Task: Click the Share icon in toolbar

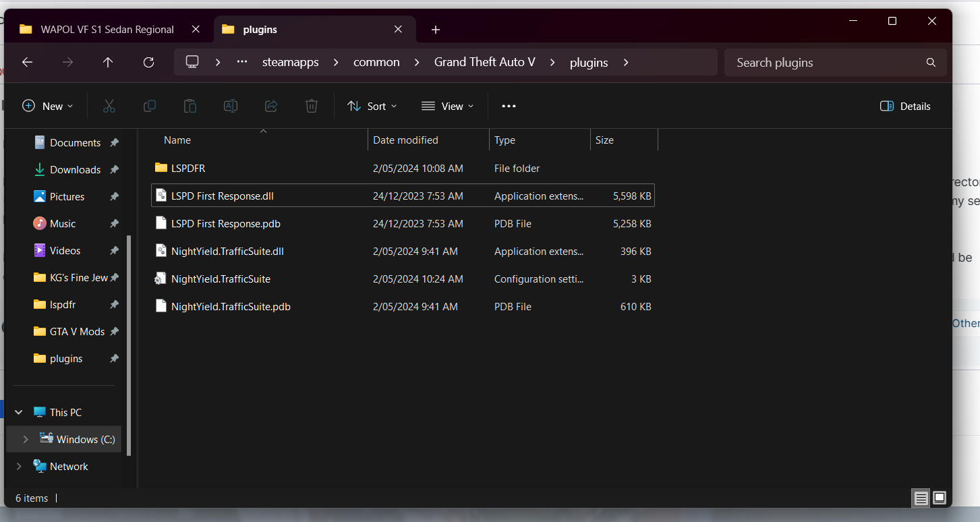Action: click(x=271, y=106)
